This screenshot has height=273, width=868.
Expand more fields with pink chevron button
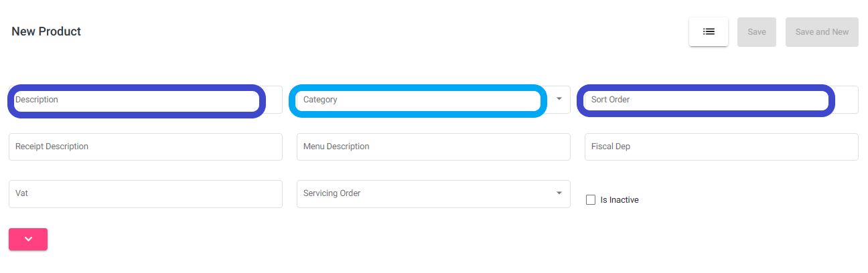pos(28,239)
